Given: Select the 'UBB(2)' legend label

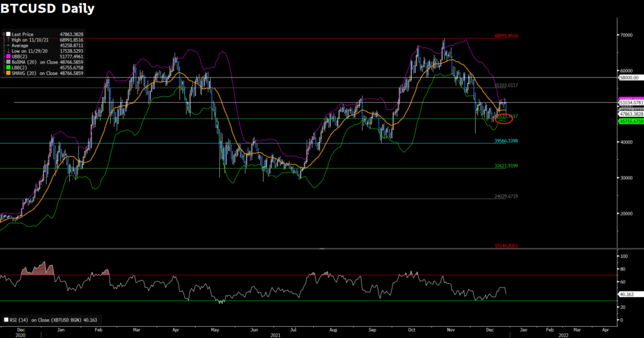Looking at the screenshot, I should tap(19, 57).
